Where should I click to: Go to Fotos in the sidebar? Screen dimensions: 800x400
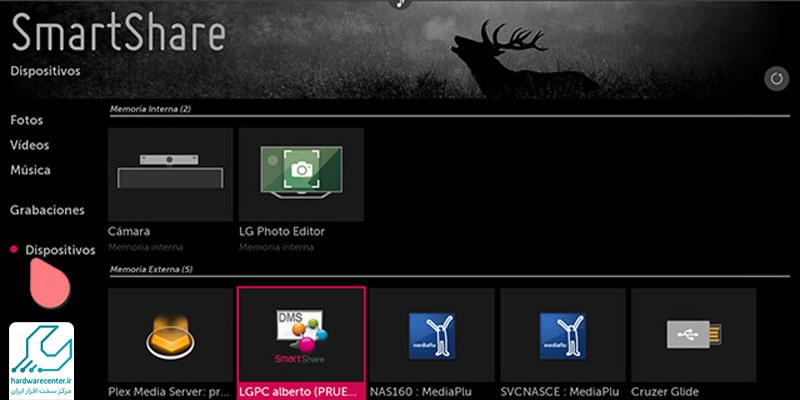[27, 120]
